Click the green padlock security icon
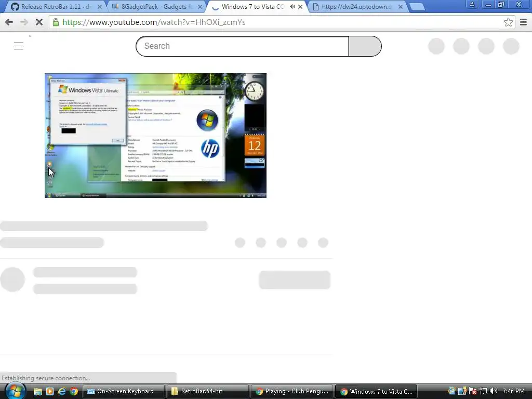 coord(56,22)
